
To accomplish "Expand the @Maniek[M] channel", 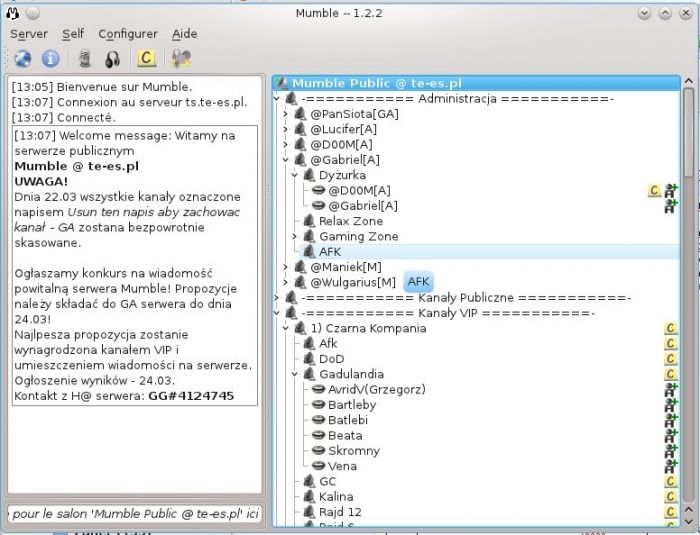I will [286, 267].
